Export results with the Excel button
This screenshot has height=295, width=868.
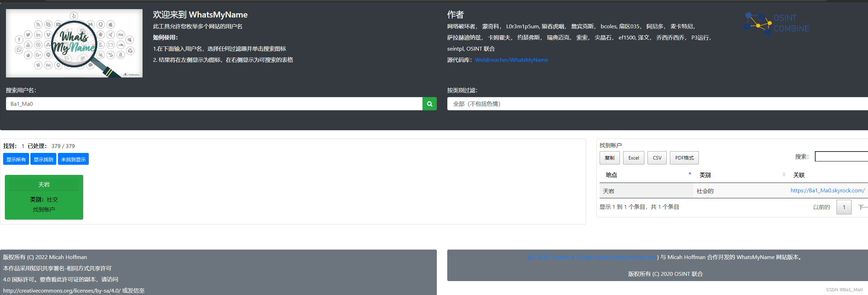click(634, 158)
